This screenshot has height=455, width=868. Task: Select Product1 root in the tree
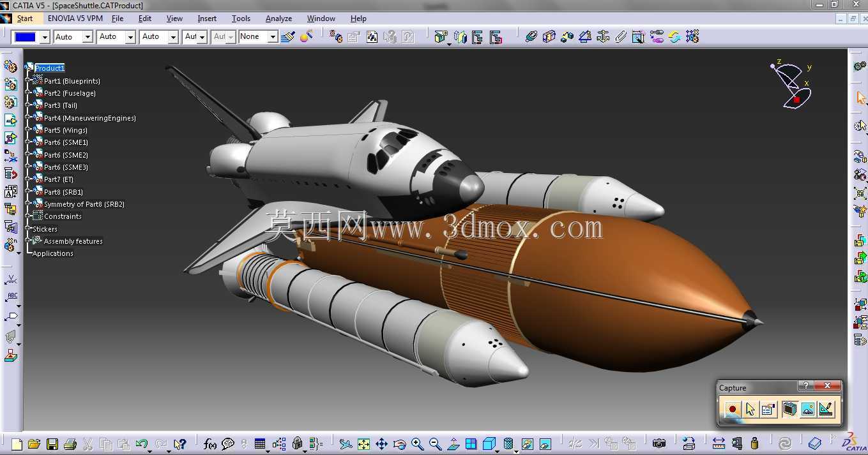click(50, 68)
